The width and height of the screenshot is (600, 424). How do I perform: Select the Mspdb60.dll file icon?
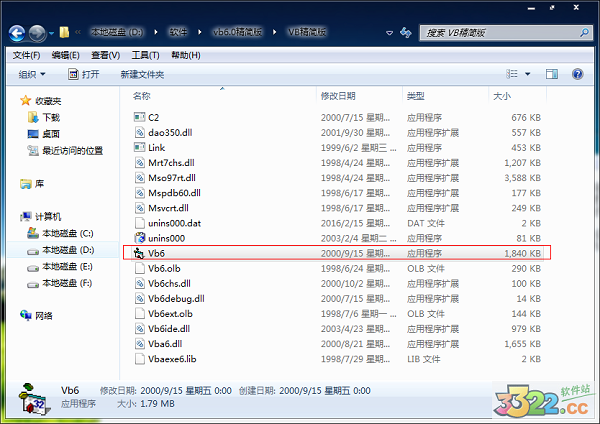(x=139, y=193)
